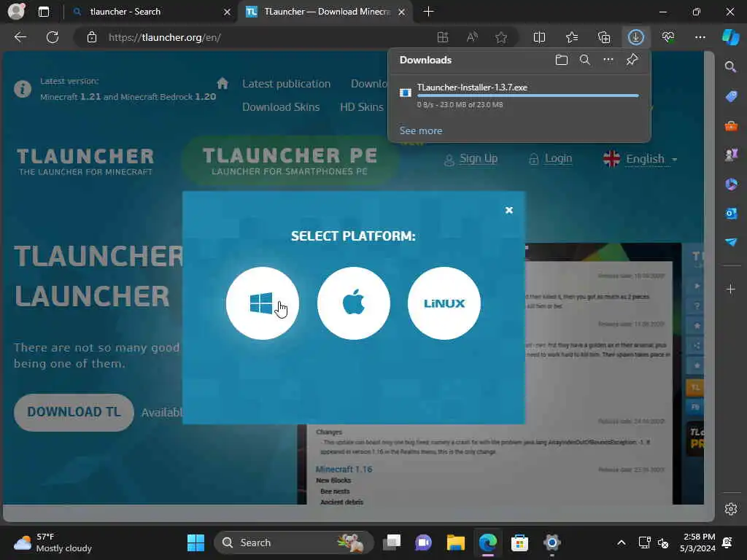This screenshot has width=747, height=560.
Task: Open sidebar Outlook icon
Action: (x=731, y=214)
